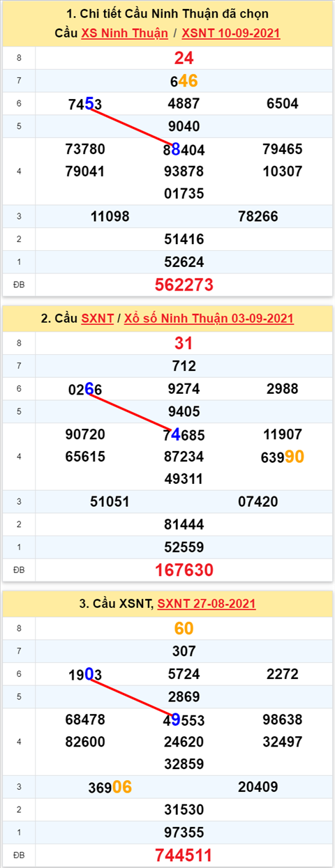
Task: Open the XS Ninh Thuận link
Action: [x=125, y=33]
